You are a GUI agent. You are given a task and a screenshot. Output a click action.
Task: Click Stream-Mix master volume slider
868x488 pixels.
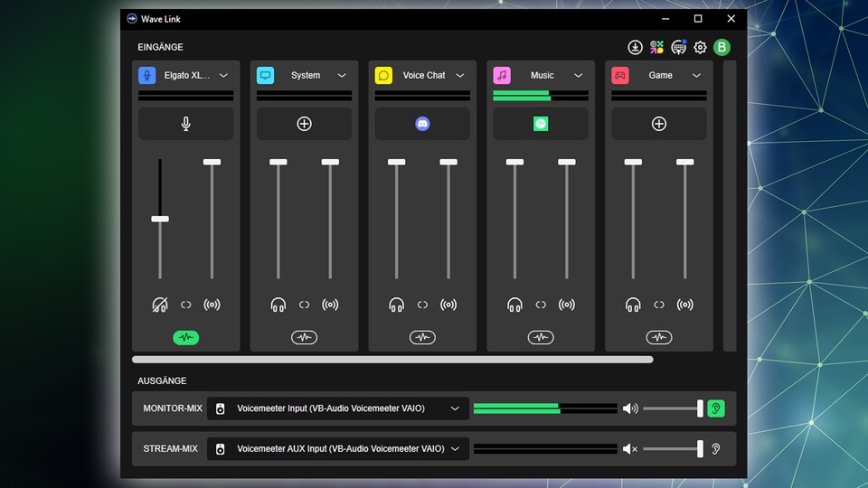(673, 449)
